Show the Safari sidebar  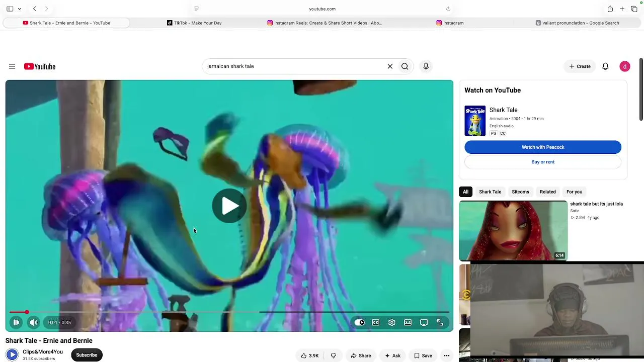click(x=10, y=9)
